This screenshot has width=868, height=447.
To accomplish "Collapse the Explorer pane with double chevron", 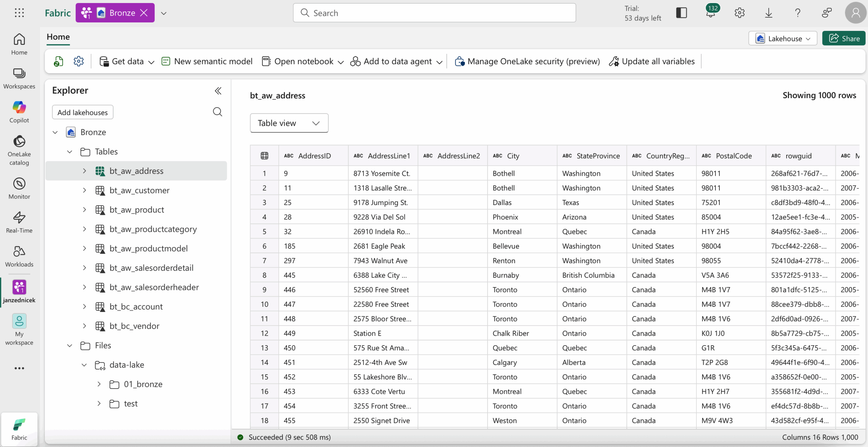I will (x=218, y=91).
